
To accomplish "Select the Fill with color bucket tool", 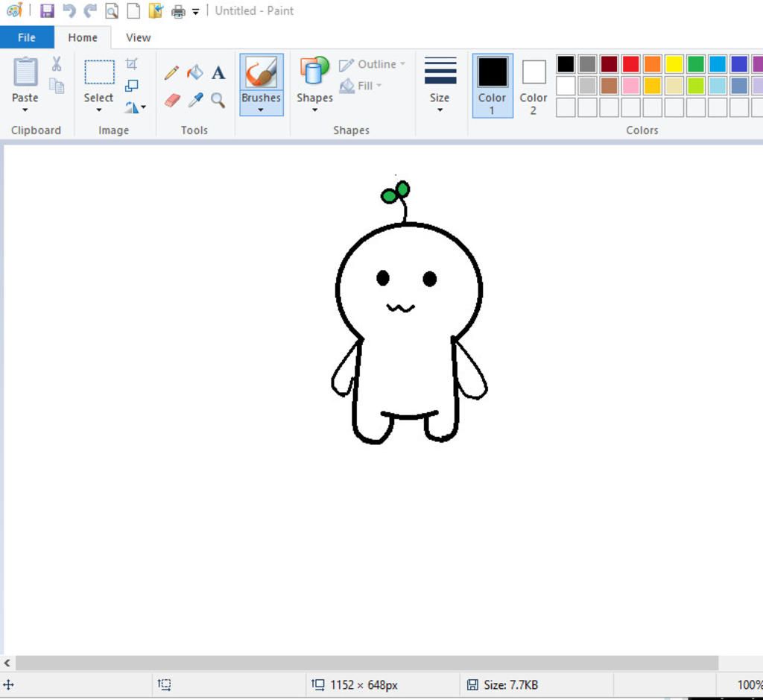I will click(x=195, y=72).
